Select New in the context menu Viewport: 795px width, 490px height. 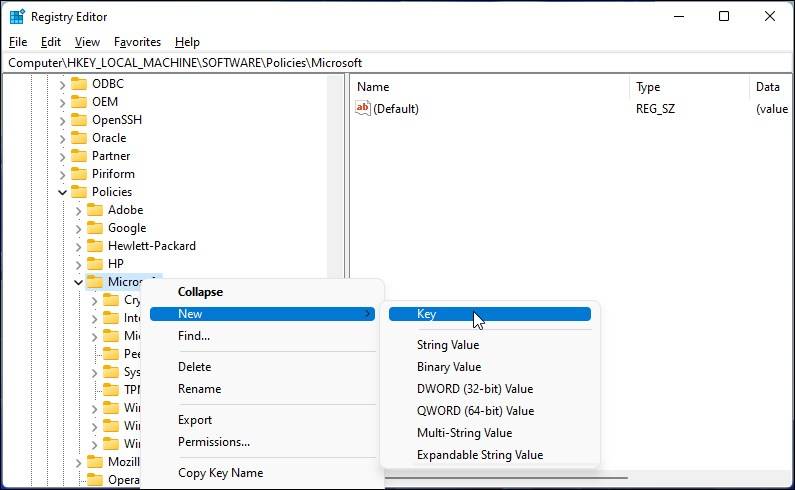(262, 314)
